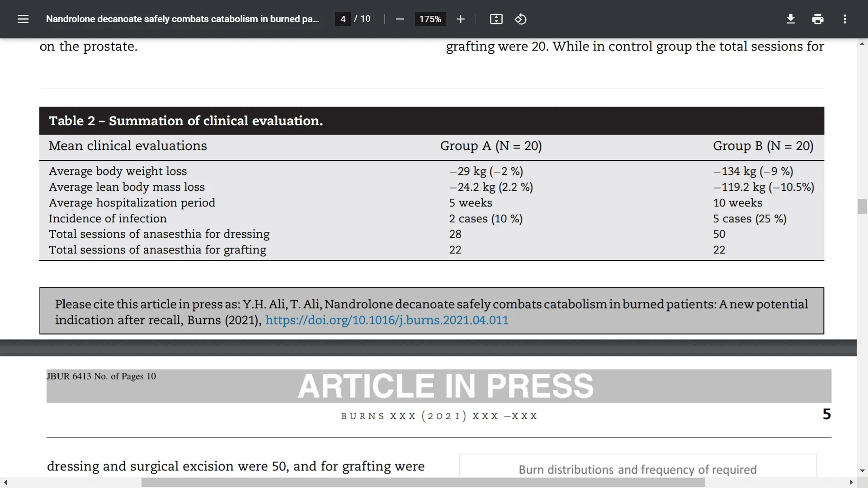Viewport: 868px width, 488px height.
Task: Click the 175% zoom level field
Action: tap(430, 19)
